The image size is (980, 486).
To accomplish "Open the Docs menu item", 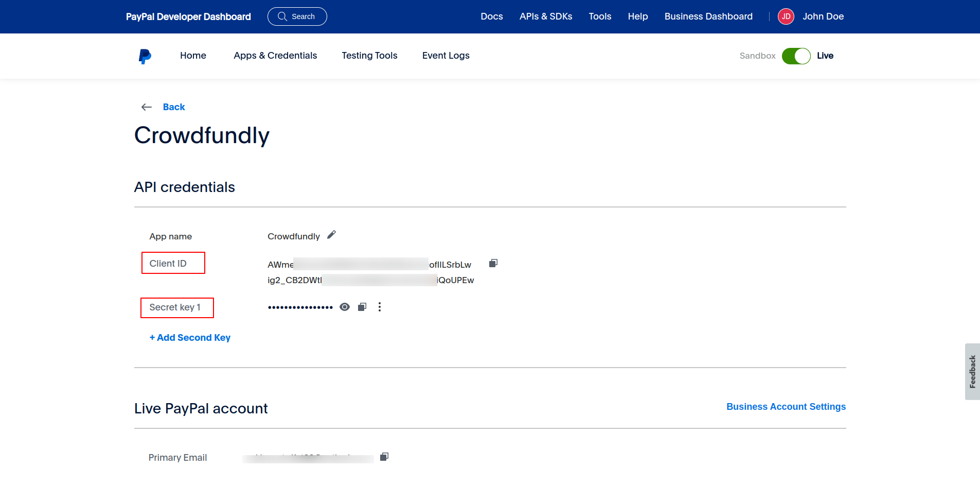I will (492, 16).
